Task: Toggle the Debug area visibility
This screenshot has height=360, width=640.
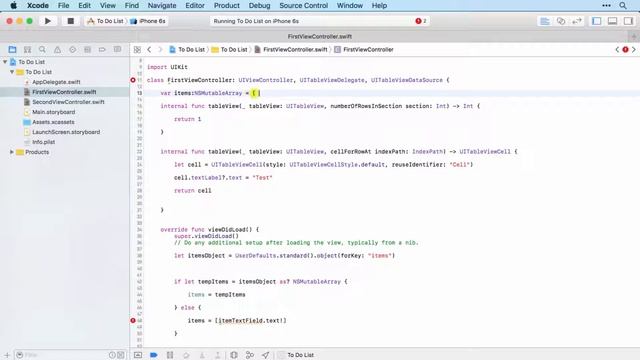Action: point(613,21)
